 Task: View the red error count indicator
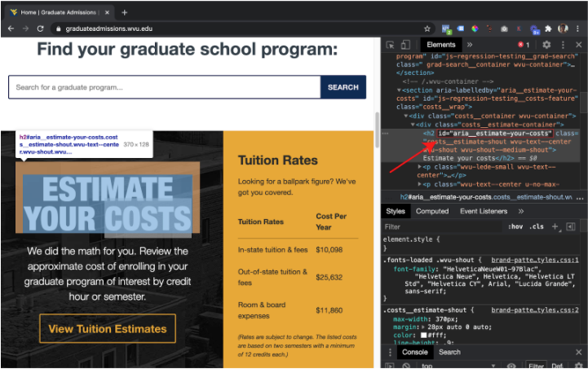pyautogui.click(x=524, y=45)
